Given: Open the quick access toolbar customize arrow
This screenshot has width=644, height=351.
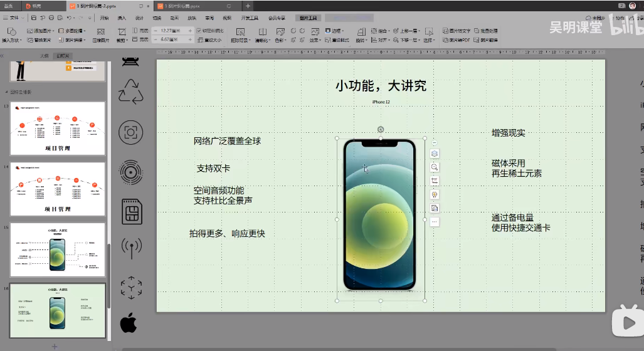Looking at the screenshot, I should 90,18.
